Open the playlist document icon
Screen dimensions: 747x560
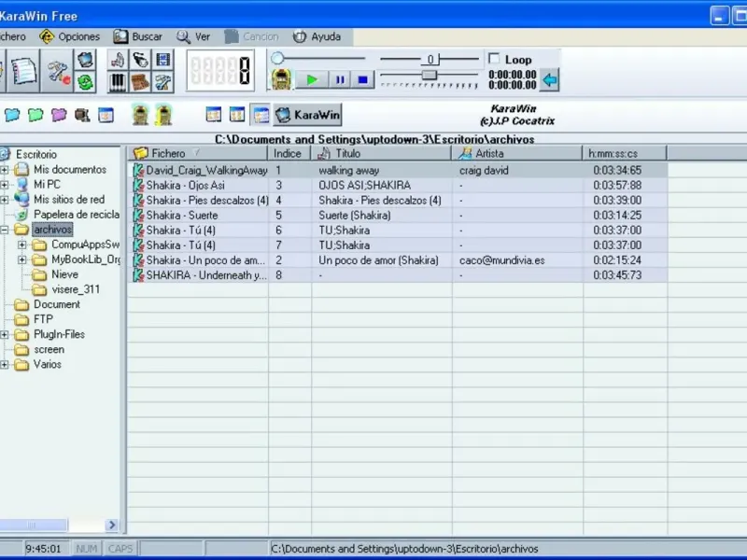coord(24,71)
